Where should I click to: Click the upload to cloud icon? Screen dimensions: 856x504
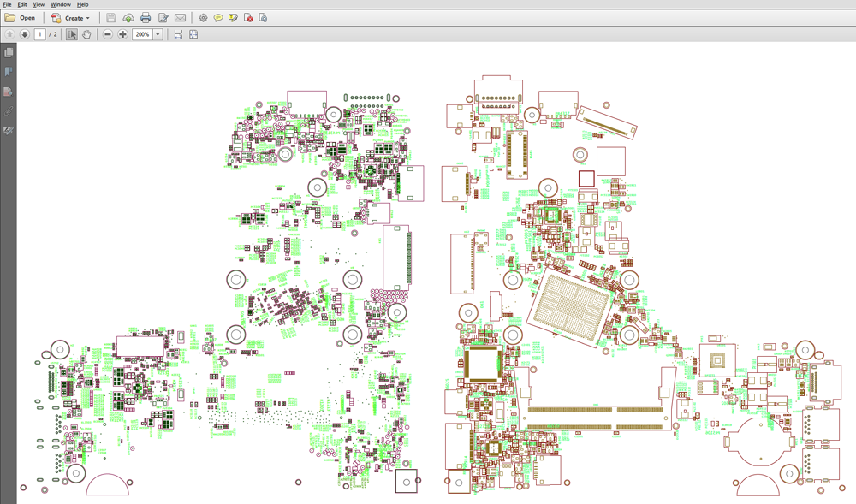pyautogui.click(x=128, y=18)
